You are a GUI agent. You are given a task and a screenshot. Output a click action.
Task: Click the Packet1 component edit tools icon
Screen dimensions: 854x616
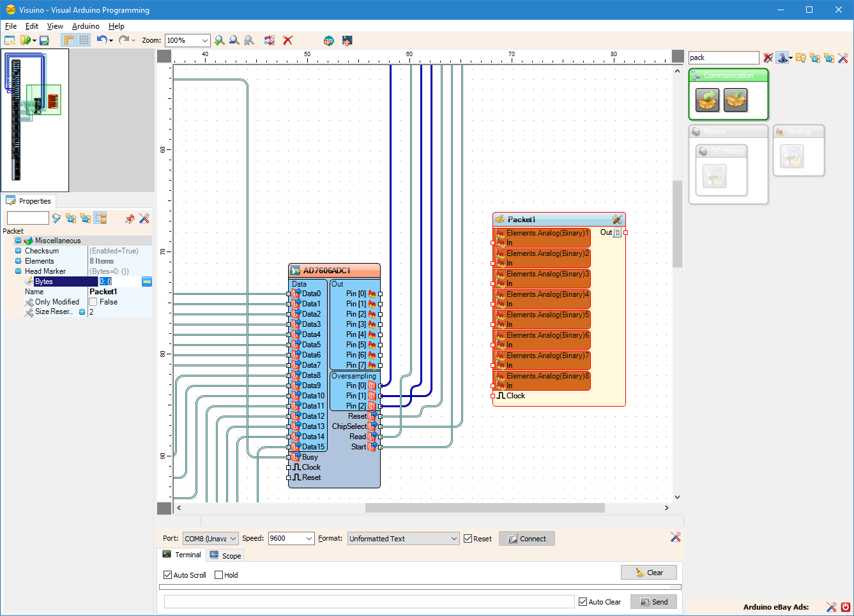[617, 220]
